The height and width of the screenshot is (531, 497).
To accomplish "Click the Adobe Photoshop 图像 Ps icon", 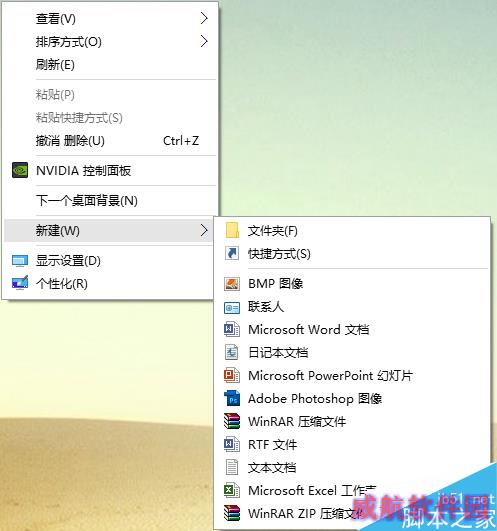I will (x=232, y=398).
